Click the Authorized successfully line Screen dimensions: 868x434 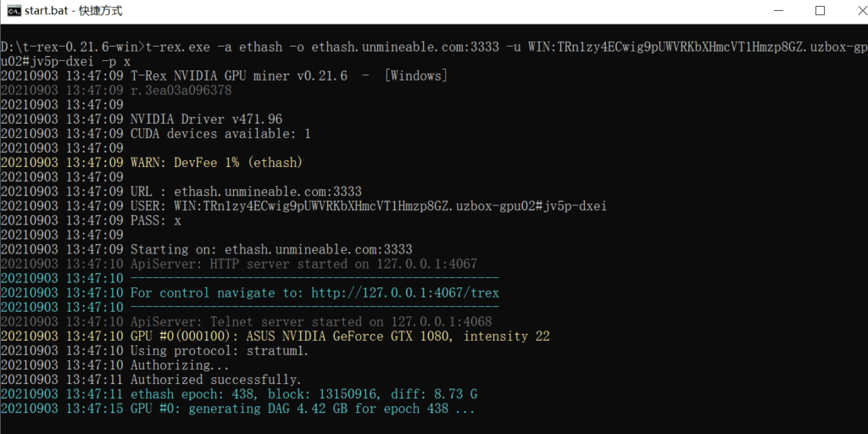coord(215,380)
